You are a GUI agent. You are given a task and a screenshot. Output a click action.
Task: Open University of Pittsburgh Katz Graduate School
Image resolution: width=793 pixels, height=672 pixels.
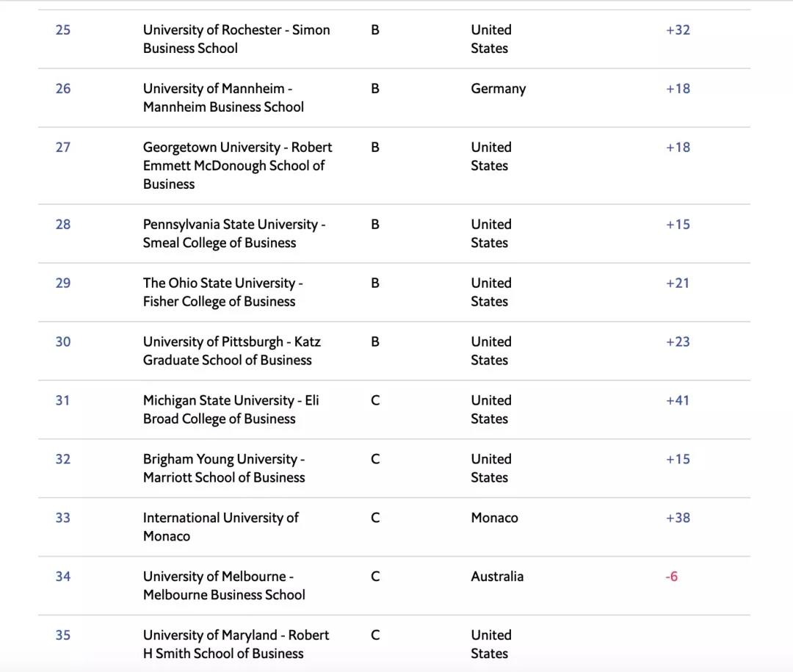point(231,351)
